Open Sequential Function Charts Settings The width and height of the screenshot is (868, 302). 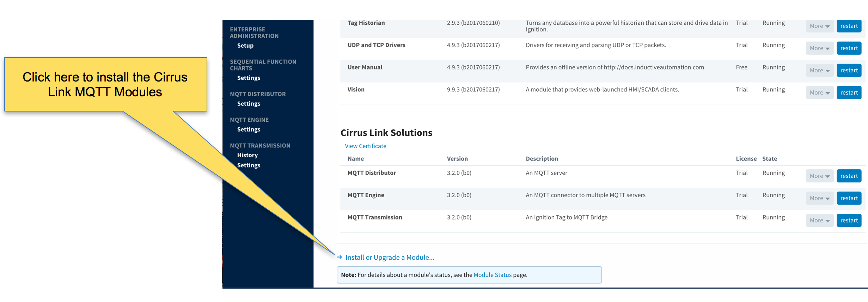249,78
